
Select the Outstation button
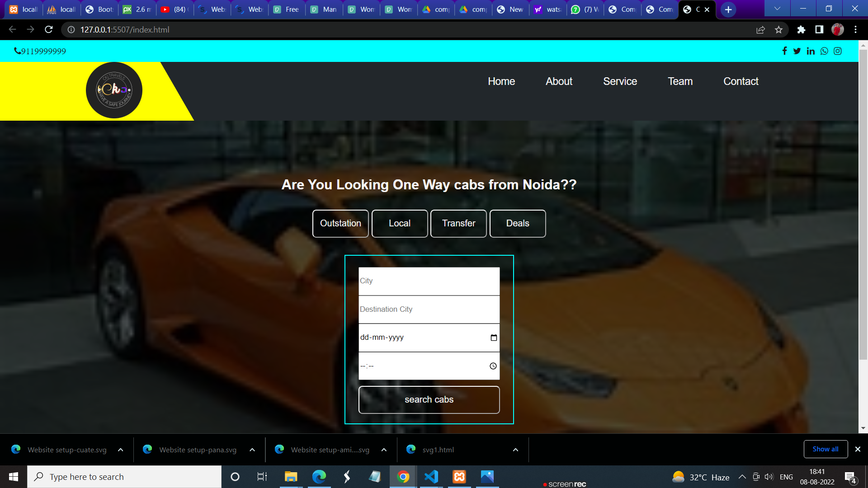click(x=340, y=224)
